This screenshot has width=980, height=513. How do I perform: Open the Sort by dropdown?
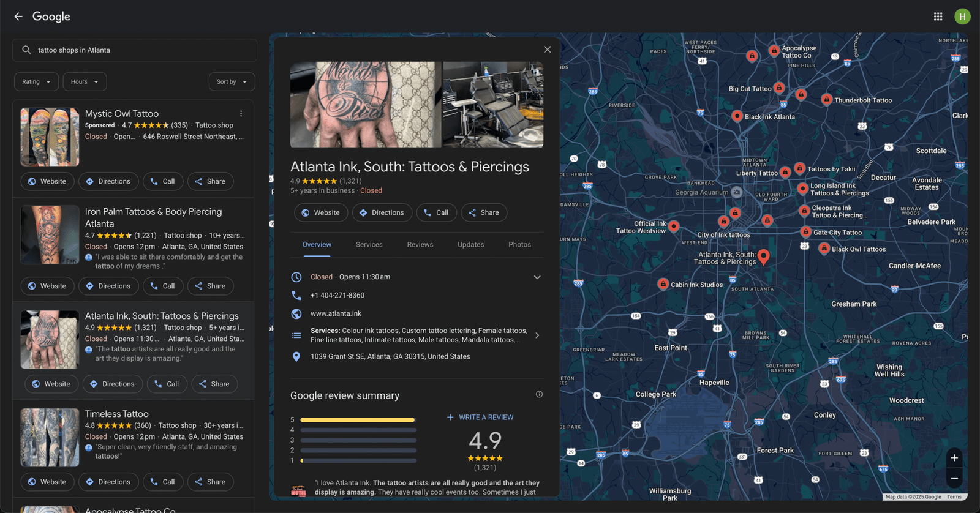pos(232,82)
